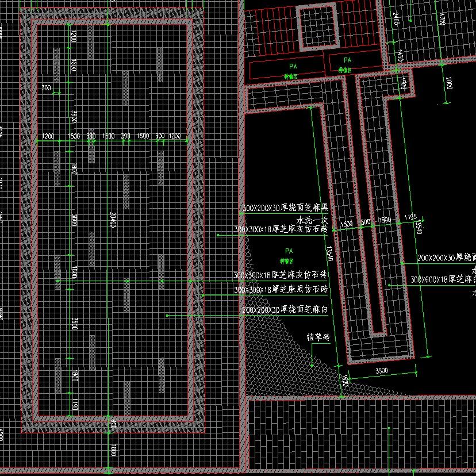This screenshot has width=476, height=476.
Task: Click the 水洗一次 text label
Action: pos(312,220)
